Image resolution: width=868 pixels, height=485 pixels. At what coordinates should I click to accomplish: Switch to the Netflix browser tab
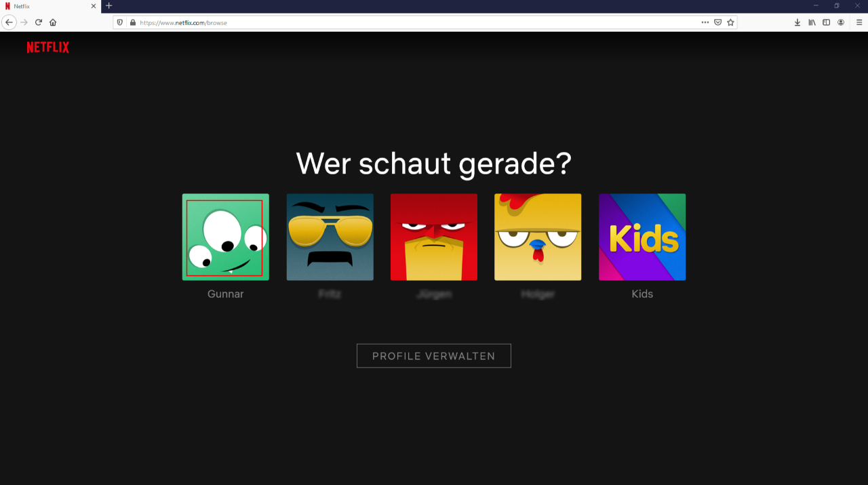(50, 6)
